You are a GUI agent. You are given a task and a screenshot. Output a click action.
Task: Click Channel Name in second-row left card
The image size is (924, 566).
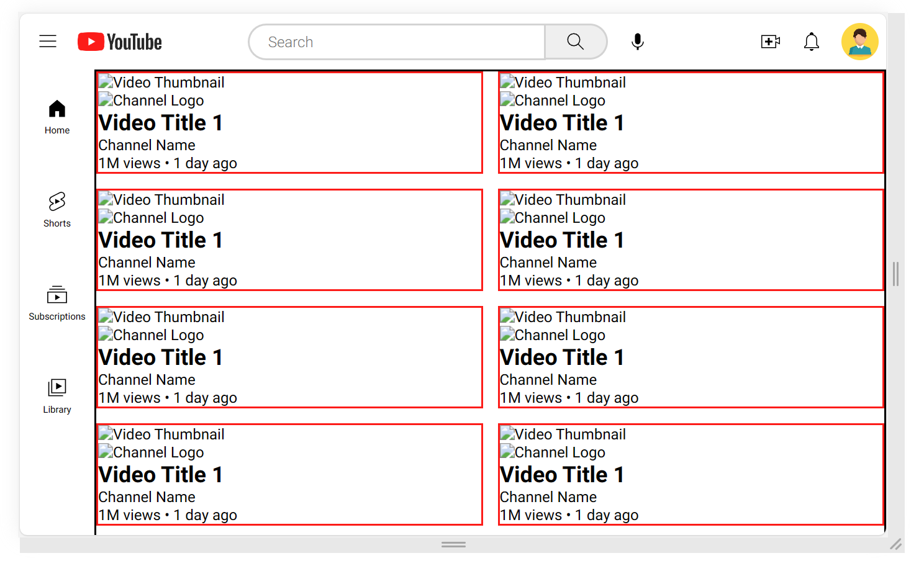[x=147, y=263]
